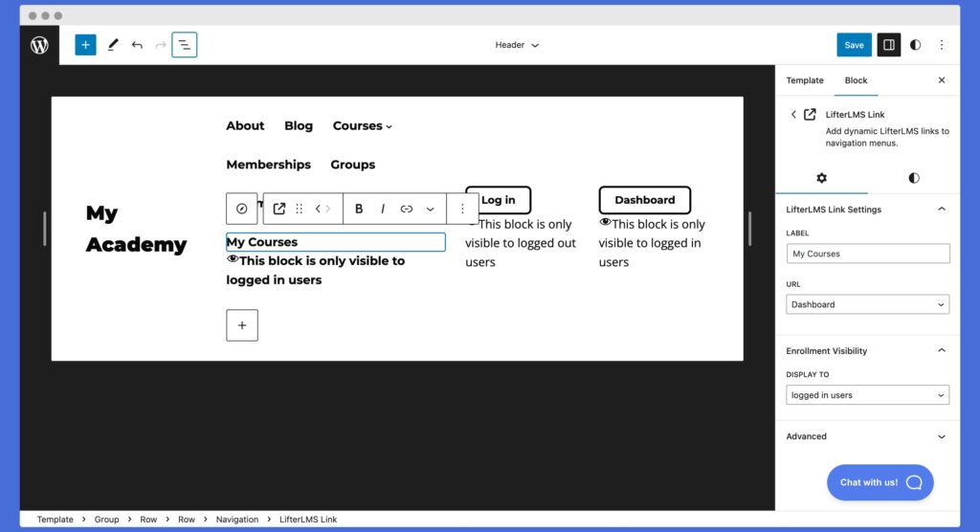Open the block Settings gear tab
Screen dimensions: 980x532
coord(821,178)
